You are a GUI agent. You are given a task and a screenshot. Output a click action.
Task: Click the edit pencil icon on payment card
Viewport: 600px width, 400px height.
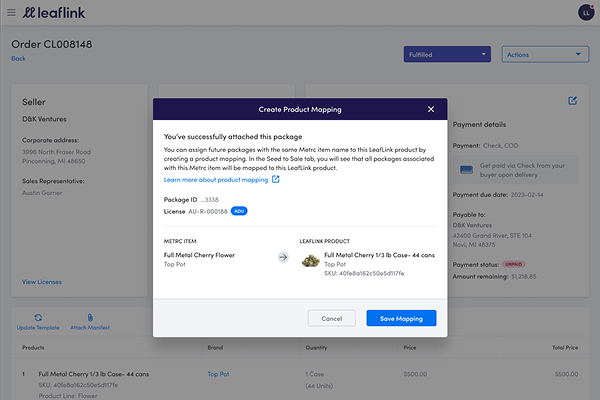tap(572, 101)
